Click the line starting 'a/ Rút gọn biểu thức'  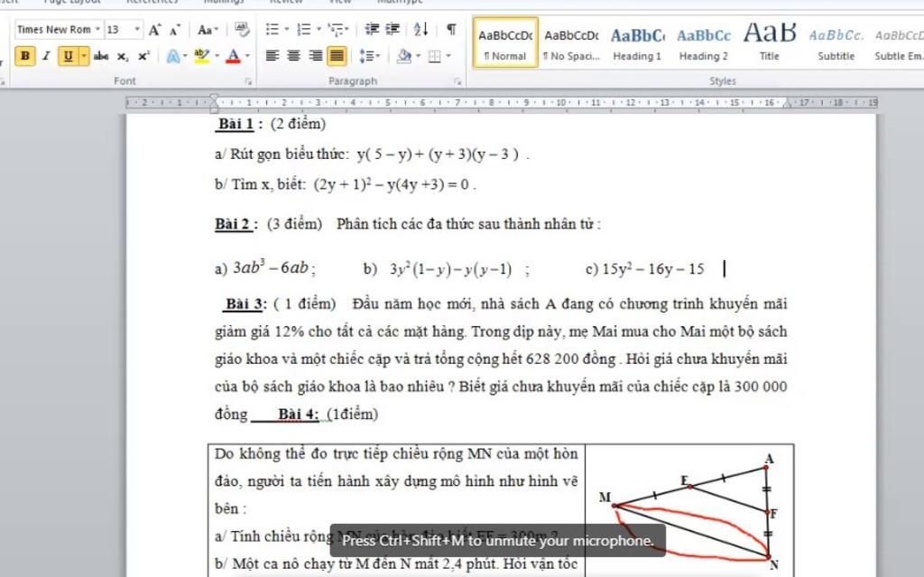point(372,154)
